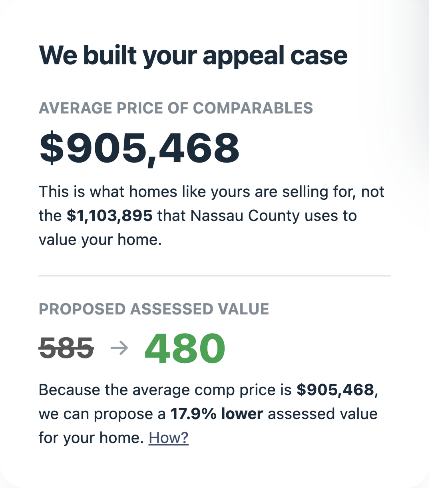Click the divider line between the two sections

(214, 275)
